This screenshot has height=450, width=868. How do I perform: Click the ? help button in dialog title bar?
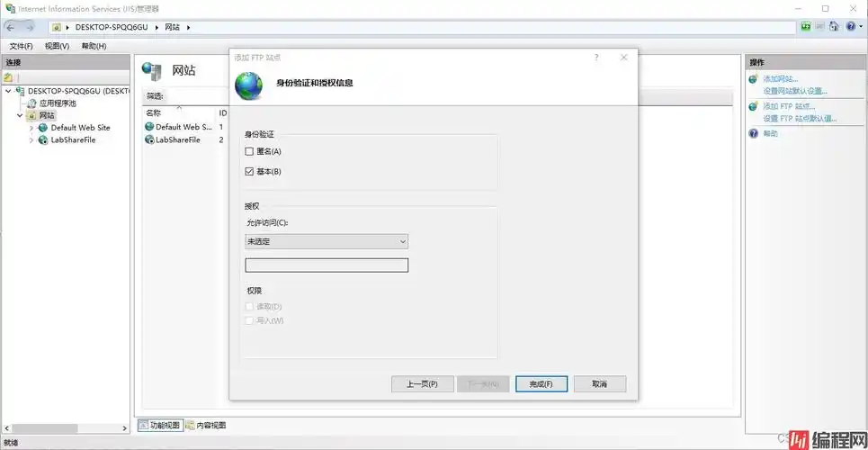tap(596, 57)
